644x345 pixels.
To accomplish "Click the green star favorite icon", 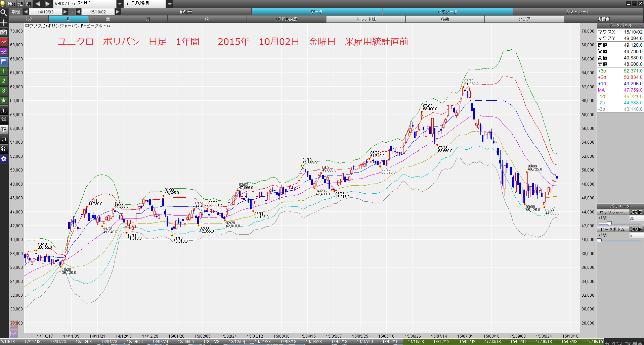I will [x=4, y=100].
